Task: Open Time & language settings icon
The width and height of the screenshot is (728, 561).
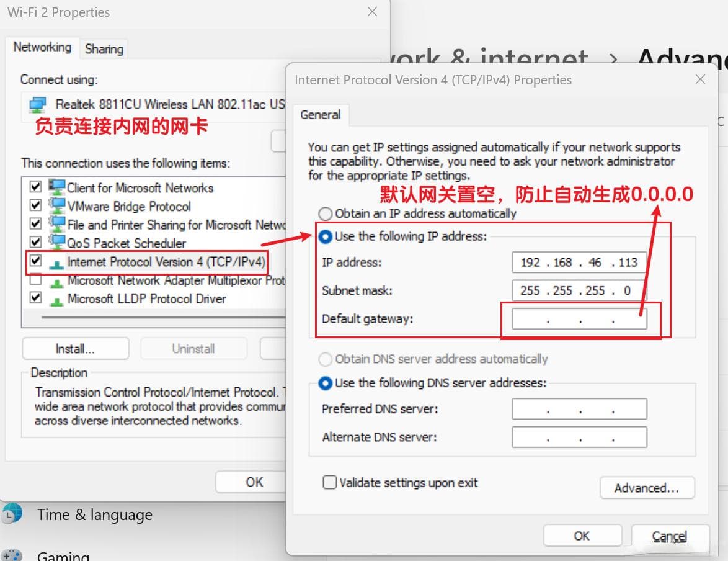Action: (11, 514)
